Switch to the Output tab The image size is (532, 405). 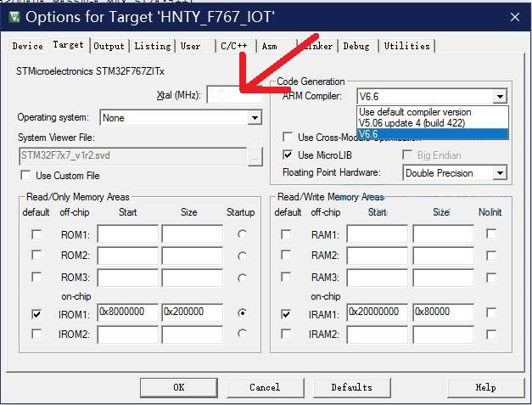click(x=109, y=46)
